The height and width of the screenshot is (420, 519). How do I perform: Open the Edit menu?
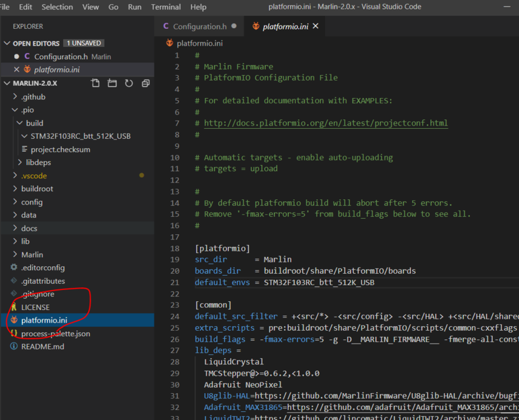(26, 7)
